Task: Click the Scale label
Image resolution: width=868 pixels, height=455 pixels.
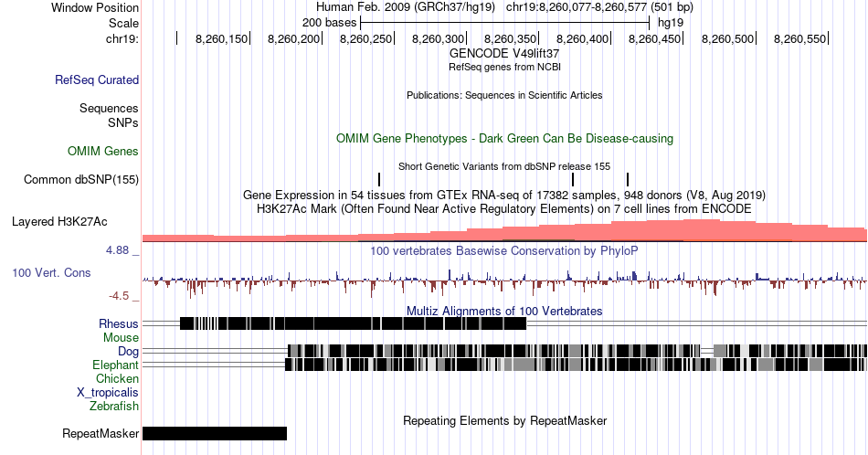Action: point(124,23)
